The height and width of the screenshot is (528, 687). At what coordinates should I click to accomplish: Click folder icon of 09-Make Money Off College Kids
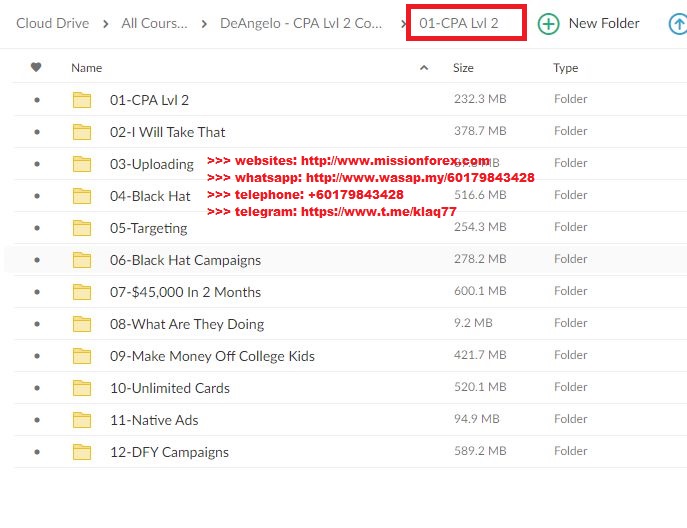[x=82, y=356]
